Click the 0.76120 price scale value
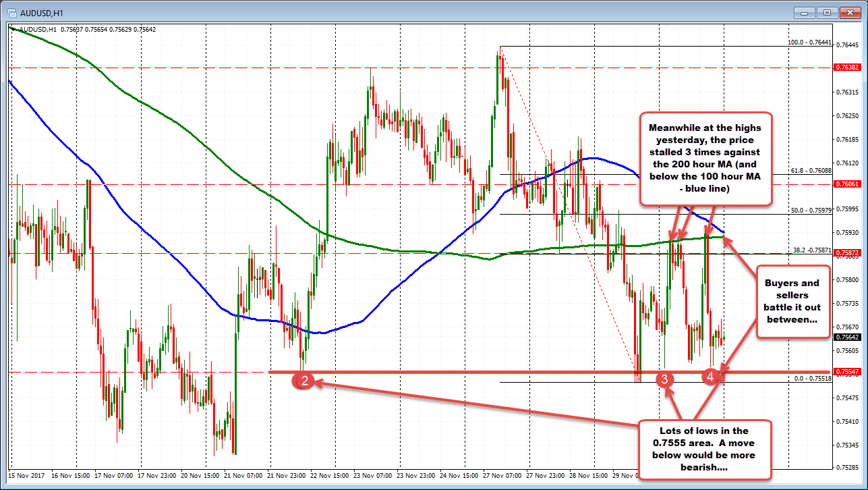The image size is (868, 490). [x=847, y=163]
